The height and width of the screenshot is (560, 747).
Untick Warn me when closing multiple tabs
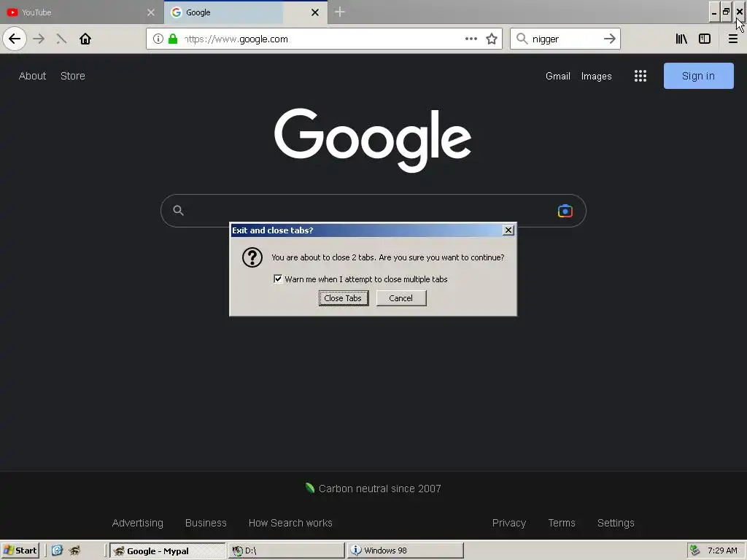pyautogui.click(x=278, y=279)
